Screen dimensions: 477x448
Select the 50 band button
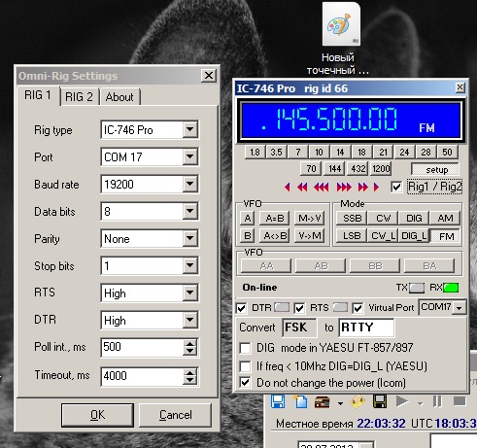[x=447, y=152]
